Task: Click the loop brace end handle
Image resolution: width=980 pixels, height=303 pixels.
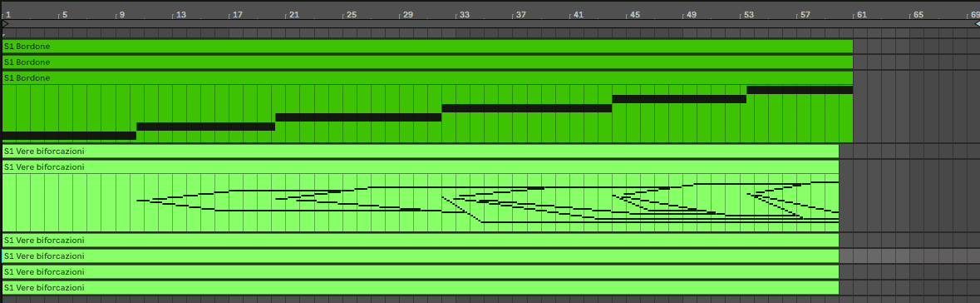Action: 977,23
